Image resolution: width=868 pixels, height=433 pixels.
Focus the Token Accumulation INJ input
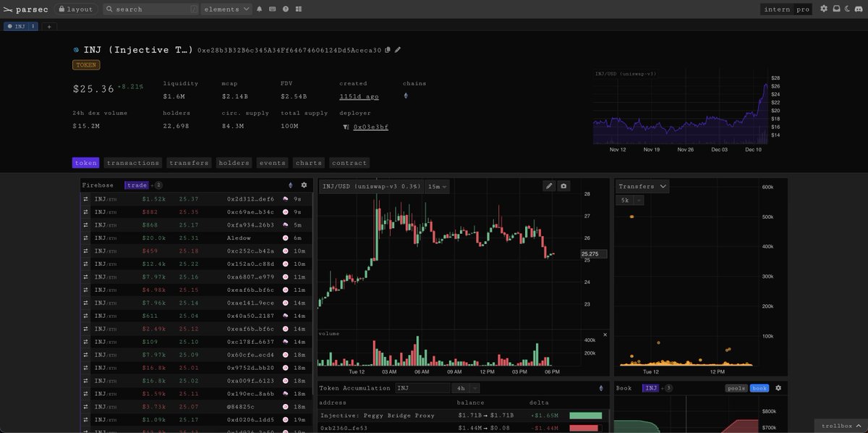point(422,388)
